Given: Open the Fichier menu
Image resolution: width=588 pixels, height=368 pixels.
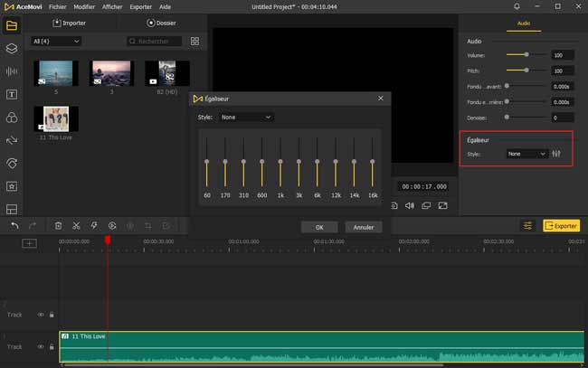Looking at the screenshot, I should (57, 6).
